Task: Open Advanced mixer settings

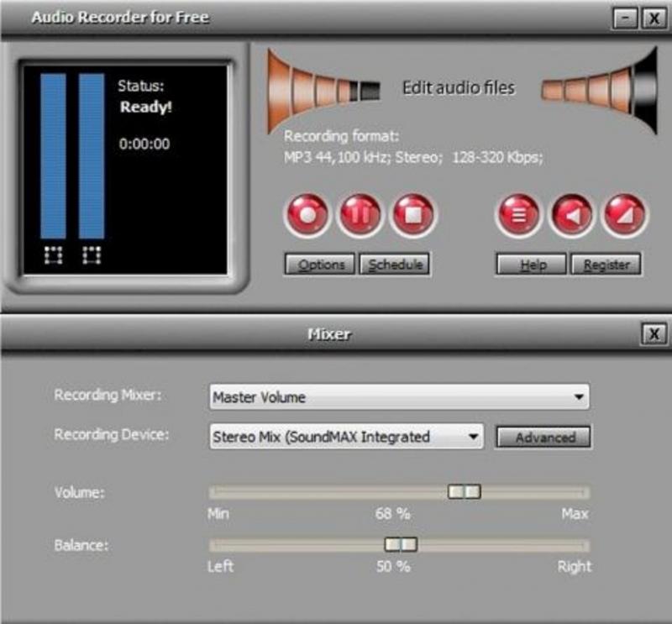Action: tap(543, 437)
